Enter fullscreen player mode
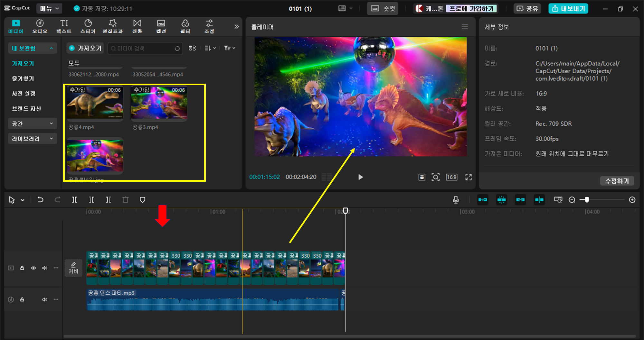The height and width of the screenshot is (340, 644). tap(469, 177)
